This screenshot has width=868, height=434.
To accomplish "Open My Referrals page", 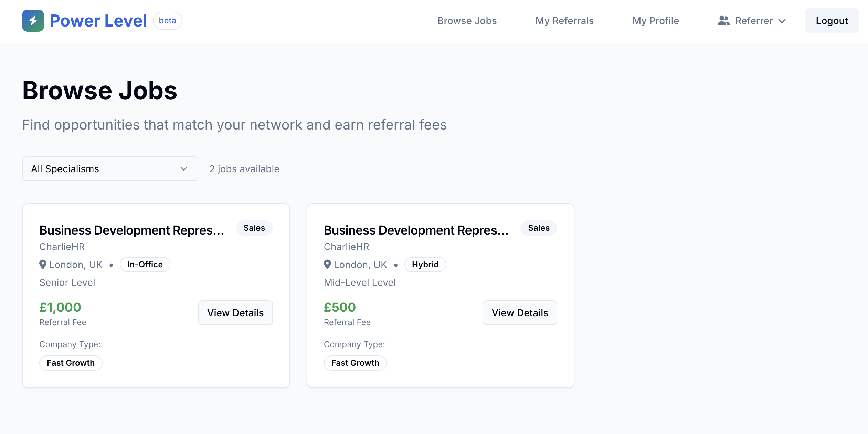I will coord(564,21).
